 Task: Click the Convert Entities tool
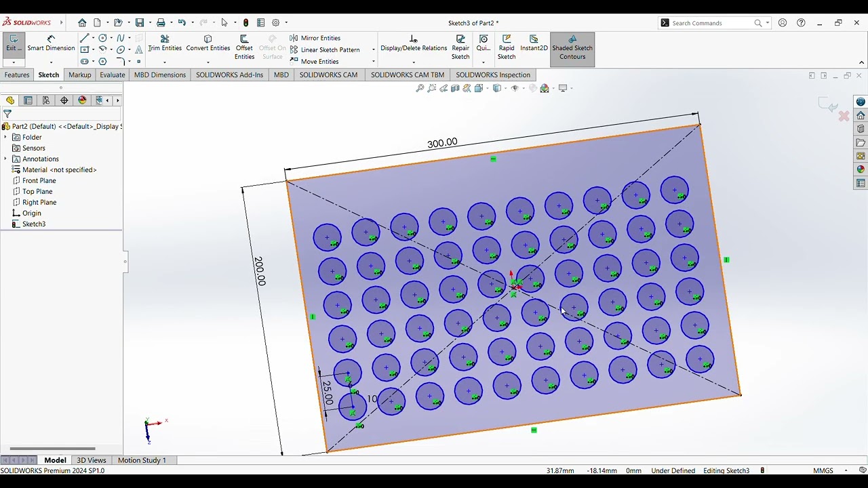[208, 44]
